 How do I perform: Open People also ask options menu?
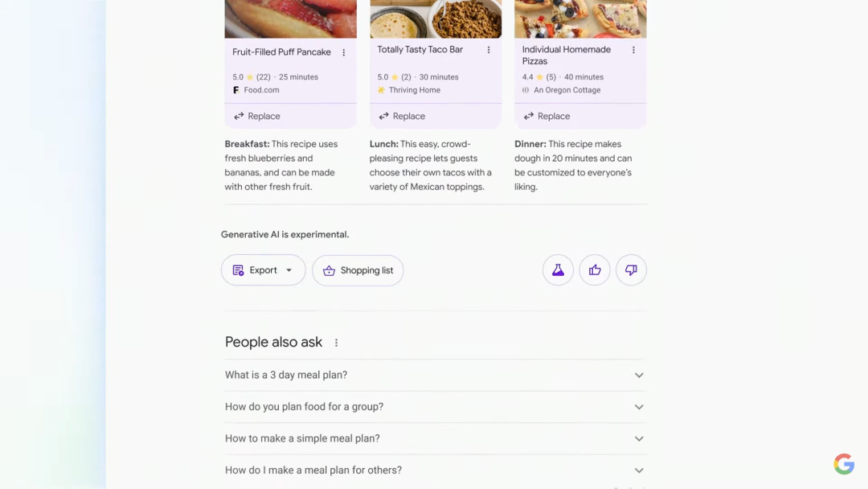[x=336, y=343]
